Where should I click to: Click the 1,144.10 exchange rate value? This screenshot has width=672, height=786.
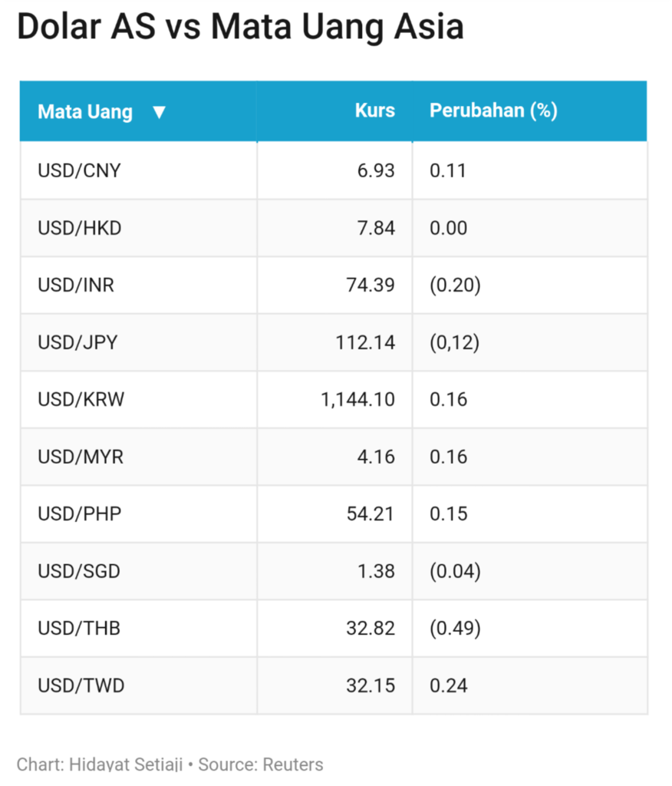point(357,400)
